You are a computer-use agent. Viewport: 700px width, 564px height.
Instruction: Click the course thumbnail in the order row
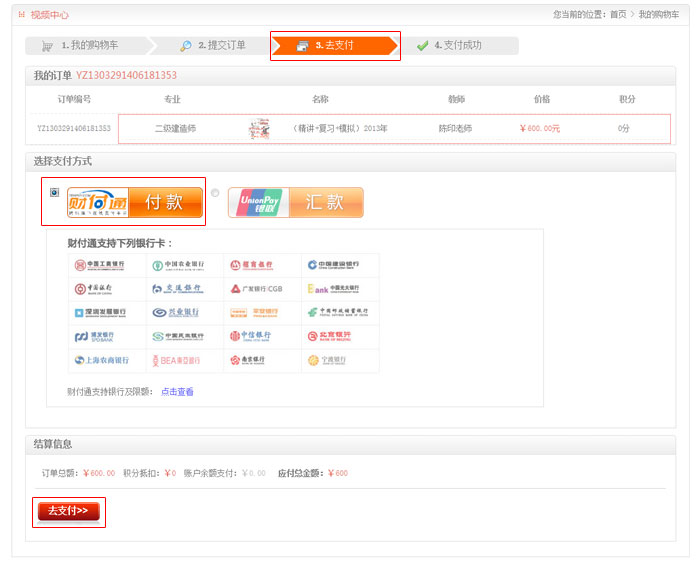tap(259, 129)
